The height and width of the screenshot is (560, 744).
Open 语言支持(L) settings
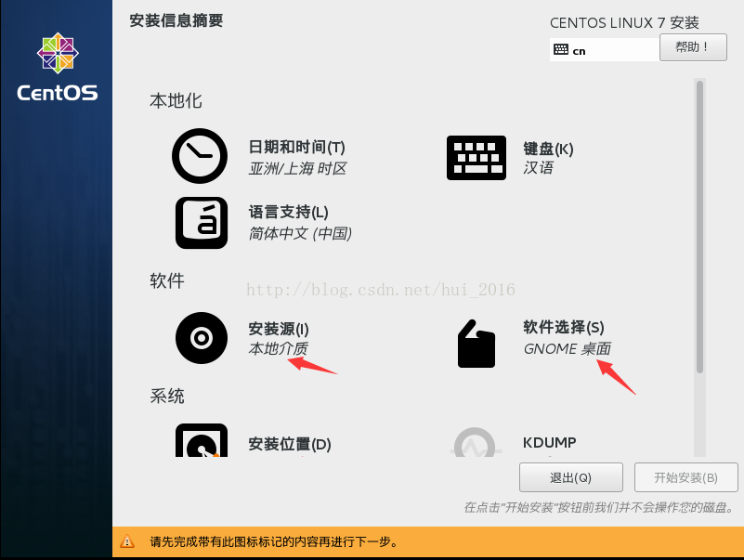[289, 212]
